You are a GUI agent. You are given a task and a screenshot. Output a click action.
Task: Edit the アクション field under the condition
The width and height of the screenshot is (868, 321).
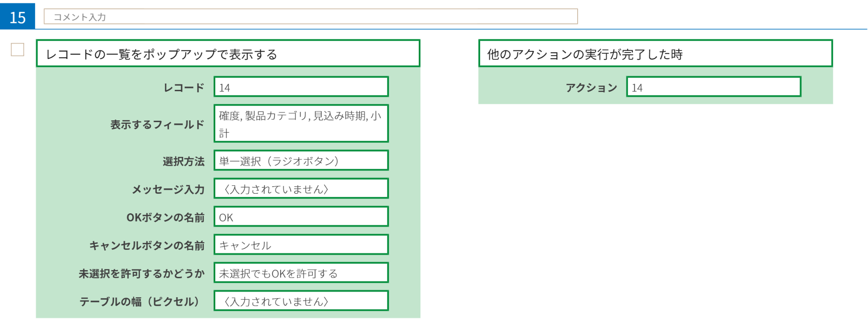coord(714,87)
